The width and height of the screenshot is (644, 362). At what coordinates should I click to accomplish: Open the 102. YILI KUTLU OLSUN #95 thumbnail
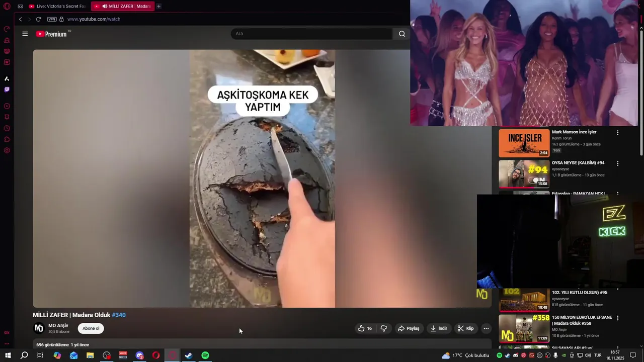(x=524, y=300)
